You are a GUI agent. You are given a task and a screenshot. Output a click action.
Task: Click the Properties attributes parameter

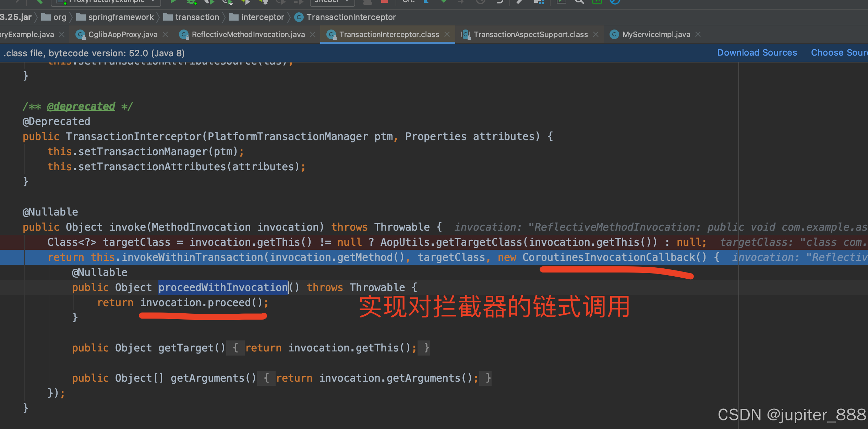470,137
